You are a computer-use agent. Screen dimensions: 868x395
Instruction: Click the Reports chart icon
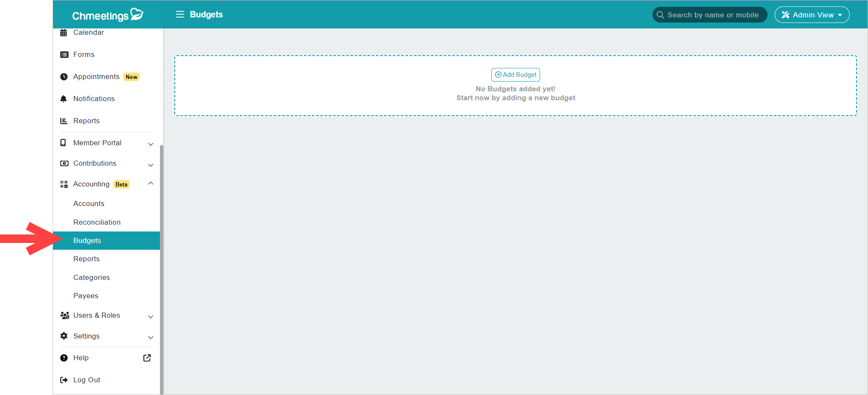tap(64, 121)
